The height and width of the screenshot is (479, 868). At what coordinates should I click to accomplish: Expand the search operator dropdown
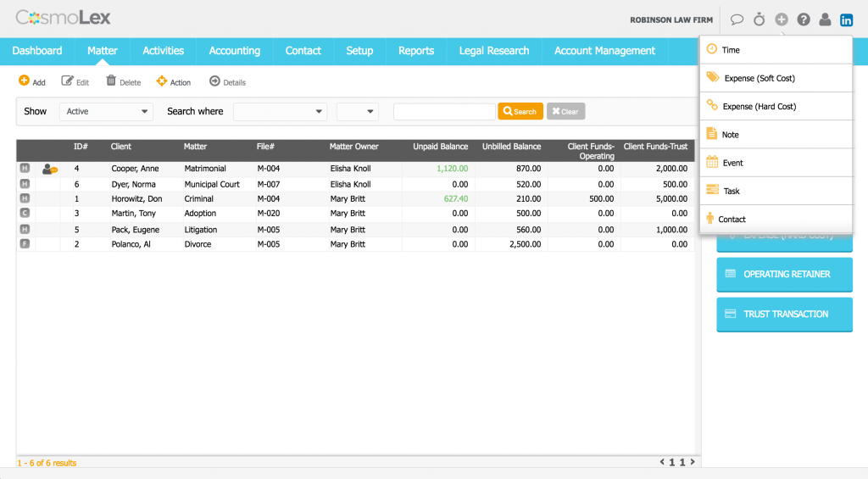[357, 111]
